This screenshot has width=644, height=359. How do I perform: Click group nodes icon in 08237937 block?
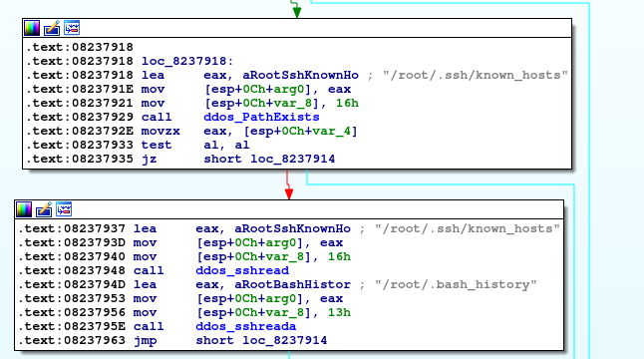[x=64, y=209]
